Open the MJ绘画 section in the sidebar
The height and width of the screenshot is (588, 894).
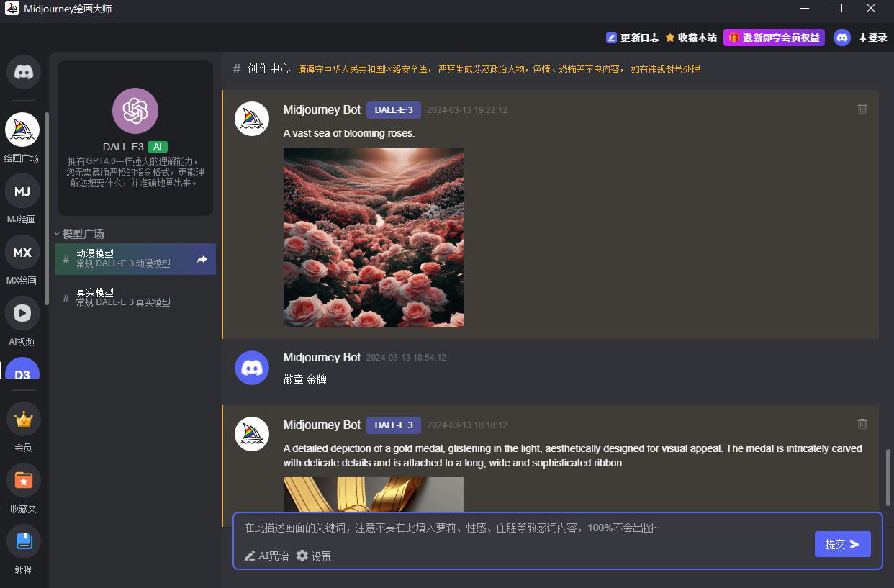[22, 191]
